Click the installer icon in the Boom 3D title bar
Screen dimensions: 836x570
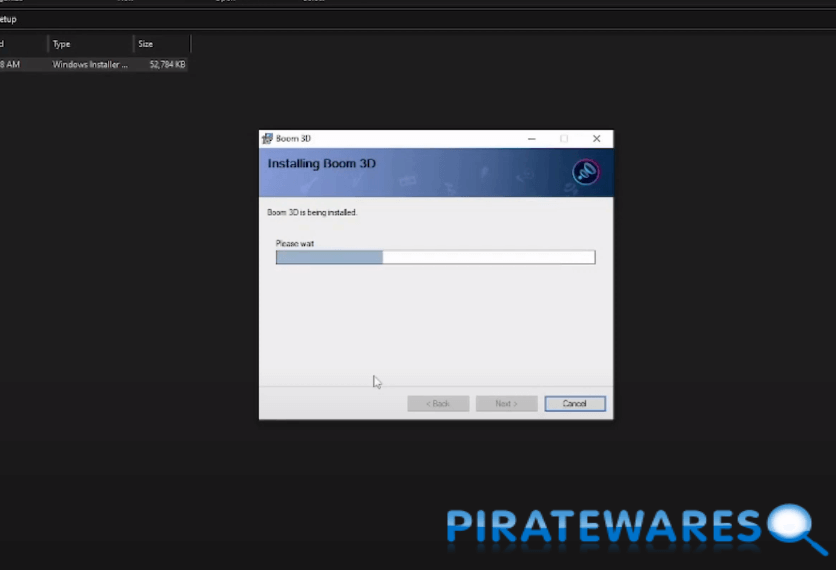pyautogui.click(x=267, y=139)
